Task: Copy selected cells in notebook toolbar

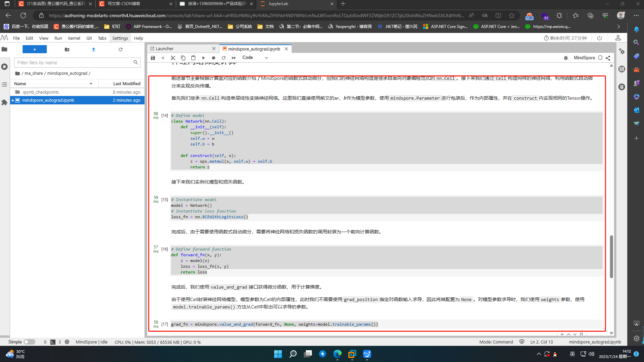Action: point(183,58)
